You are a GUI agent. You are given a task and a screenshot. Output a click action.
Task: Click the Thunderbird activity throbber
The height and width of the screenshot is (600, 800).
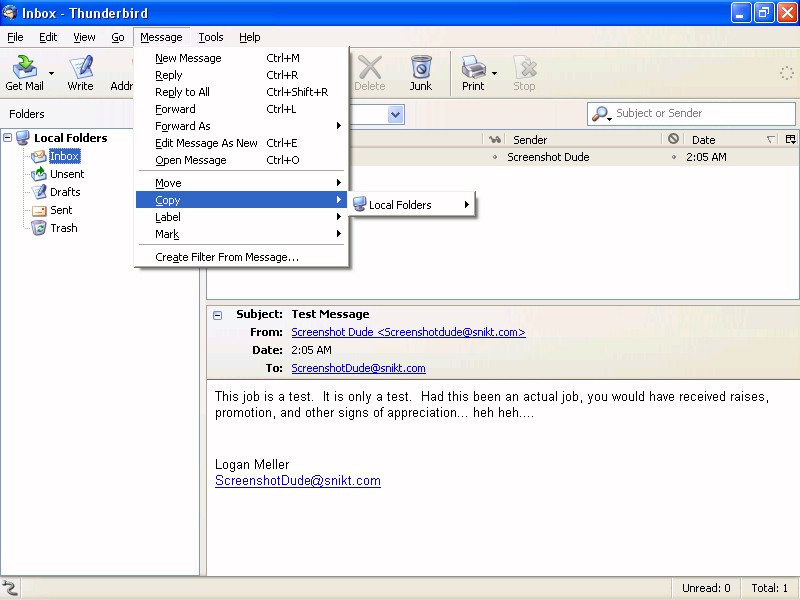coord(786,73)
